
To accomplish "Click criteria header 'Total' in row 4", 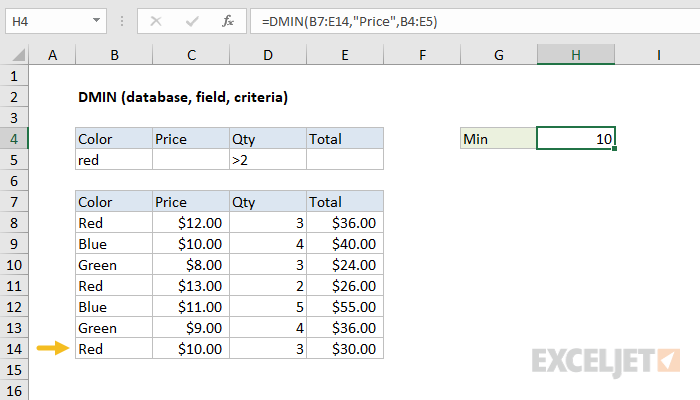I will pos(345,139).
